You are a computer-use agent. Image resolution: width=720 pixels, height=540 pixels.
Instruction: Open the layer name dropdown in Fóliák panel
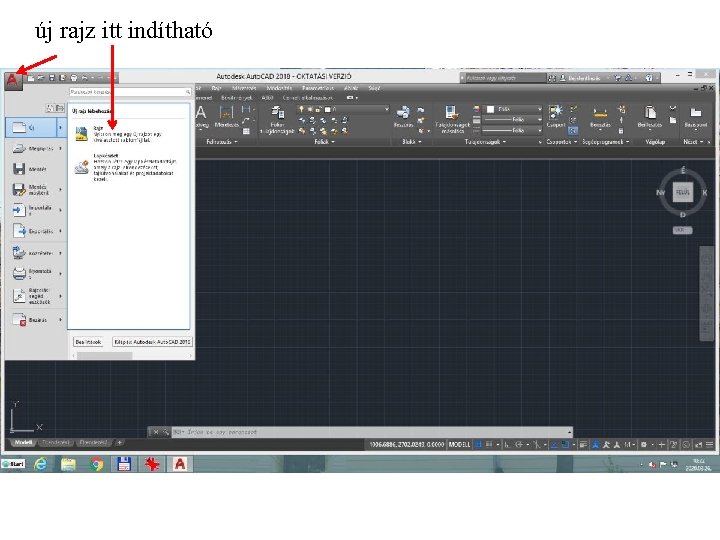pyautogui.click(x=343, y=109)
